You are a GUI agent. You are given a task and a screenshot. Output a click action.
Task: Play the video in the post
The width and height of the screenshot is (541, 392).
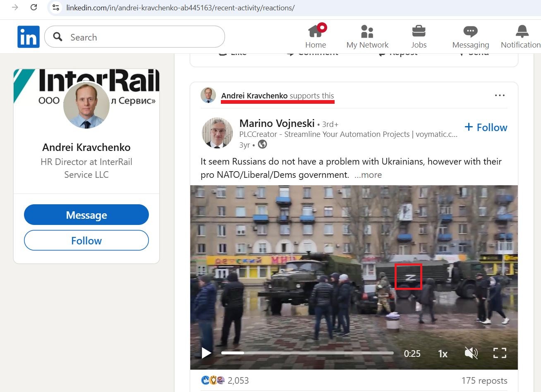(x=206, y=353)
